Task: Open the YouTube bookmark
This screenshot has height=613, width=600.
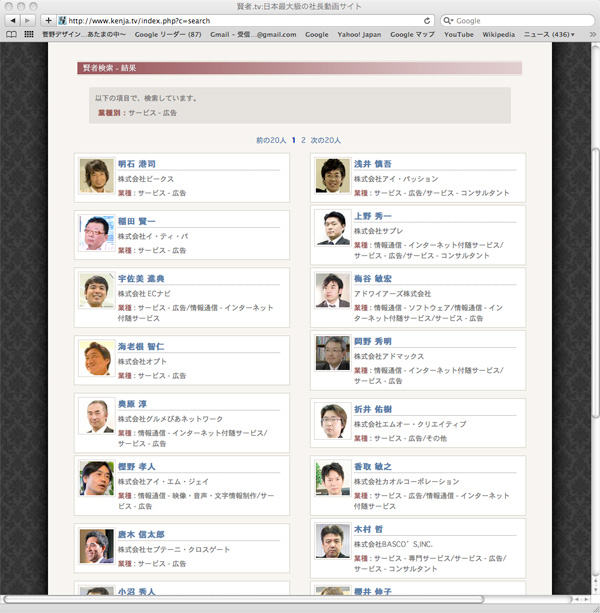Action: 459,34
